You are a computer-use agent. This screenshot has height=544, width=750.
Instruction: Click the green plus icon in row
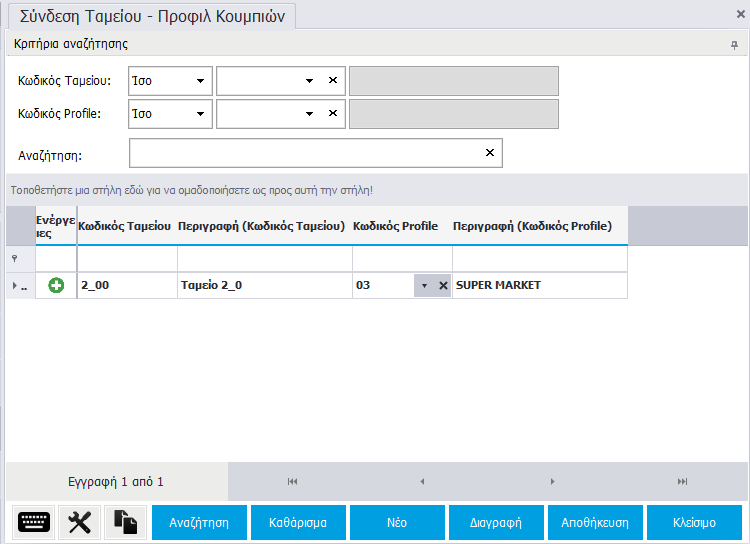[57, 286]
